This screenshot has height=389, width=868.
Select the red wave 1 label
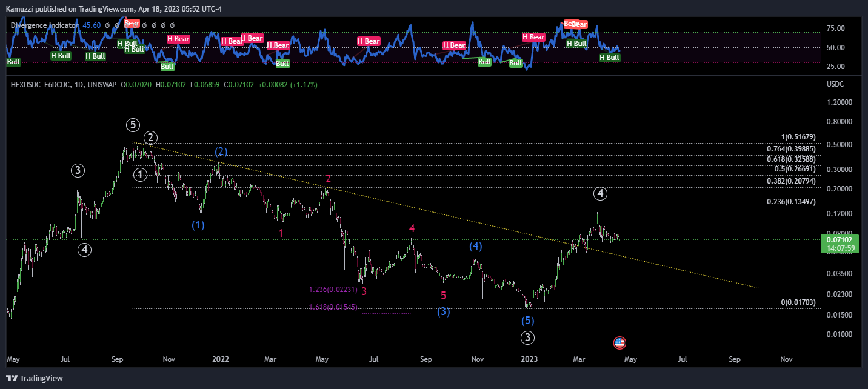point(281,233)
